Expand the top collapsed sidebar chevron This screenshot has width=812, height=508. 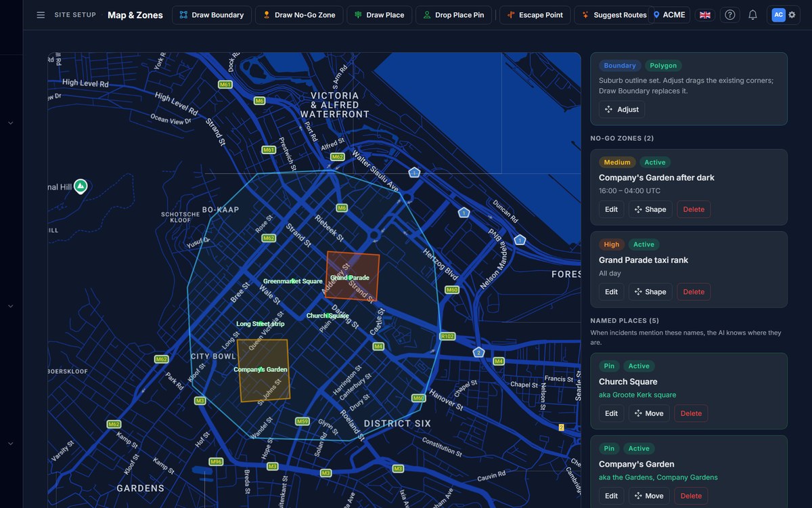(x=11, y=123)
